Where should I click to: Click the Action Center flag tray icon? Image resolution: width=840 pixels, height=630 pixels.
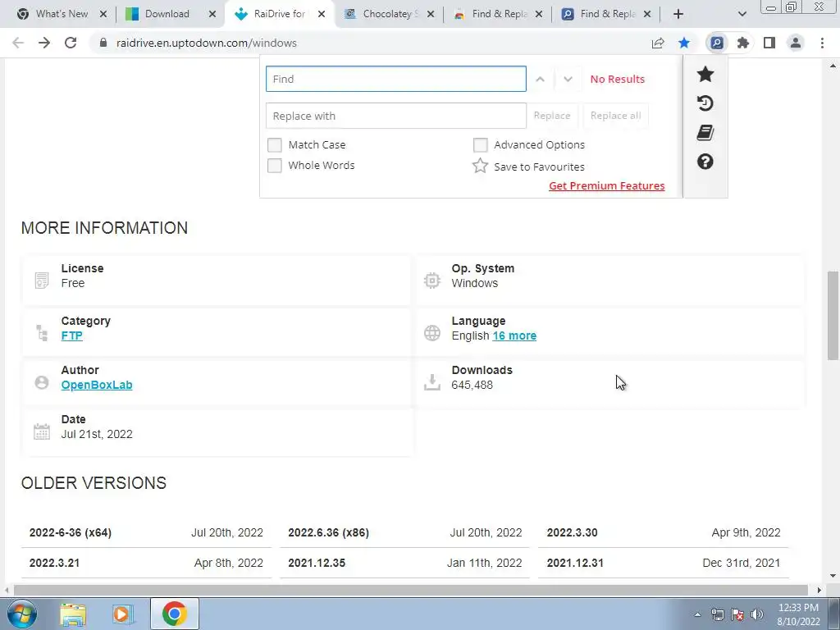pyautogui.click(x=737, y=614)
